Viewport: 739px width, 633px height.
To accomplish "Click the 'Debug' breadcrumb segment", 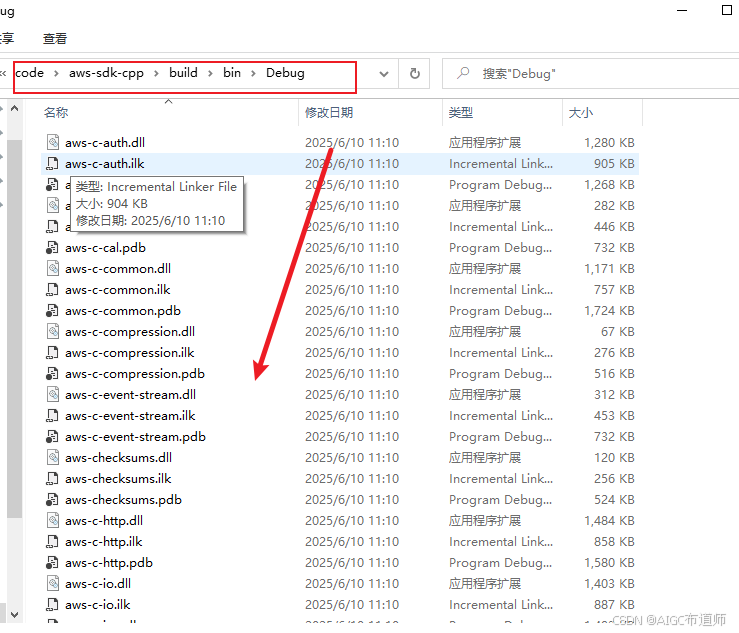I will 285,73.
